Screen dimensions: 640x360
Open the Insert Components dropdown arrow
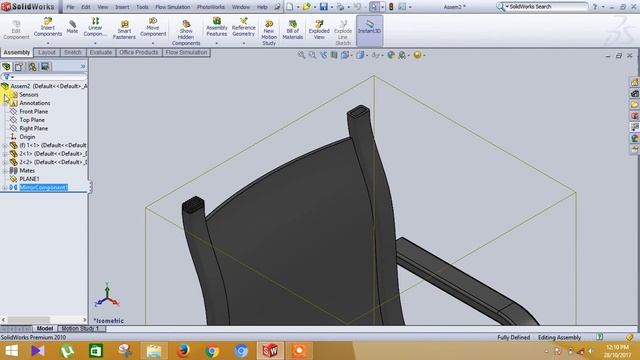(x=48, y=43)
